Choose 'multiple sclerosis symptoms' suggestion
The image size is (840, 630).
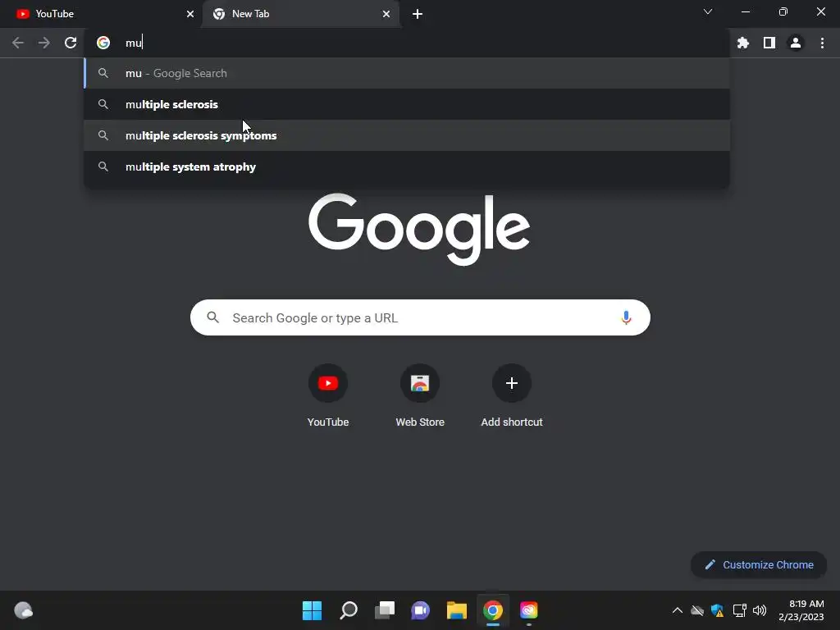click(x=407, y=135)
